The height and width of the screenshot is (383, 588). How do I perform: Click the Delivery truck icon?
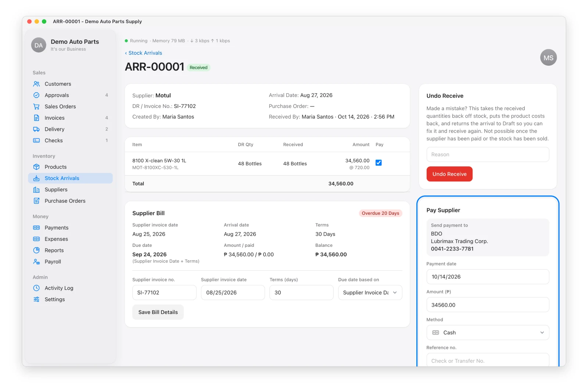[x=36, y=130]
